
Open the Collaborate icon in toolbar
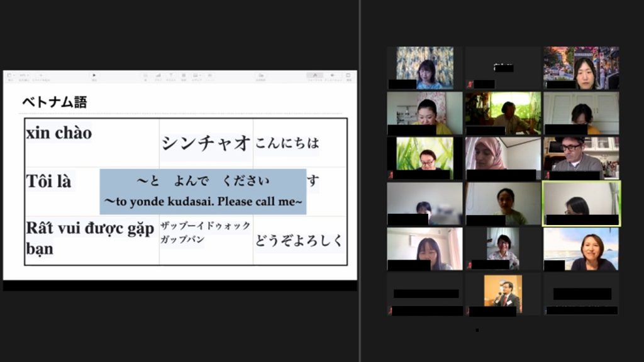click(260, 77)
